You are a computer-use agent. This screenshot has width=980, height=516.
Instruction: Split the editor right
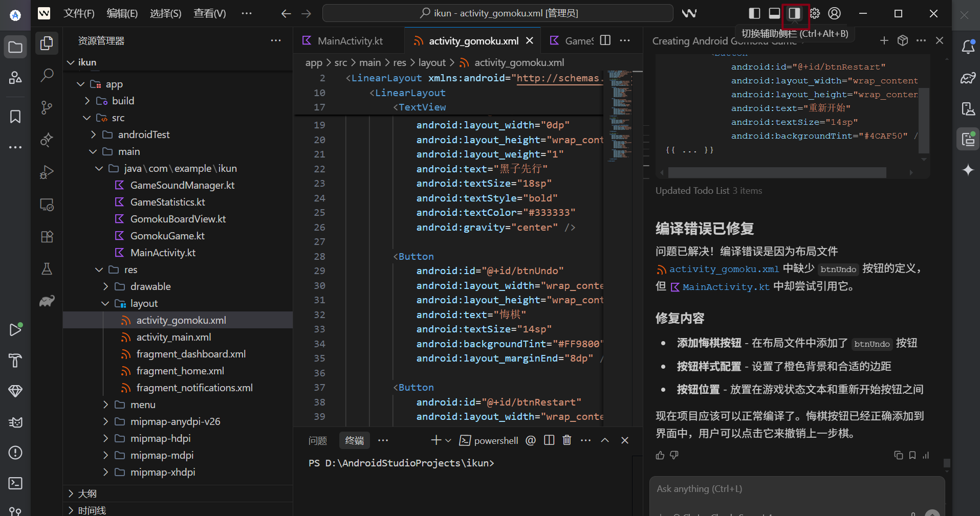coord(605,40)
